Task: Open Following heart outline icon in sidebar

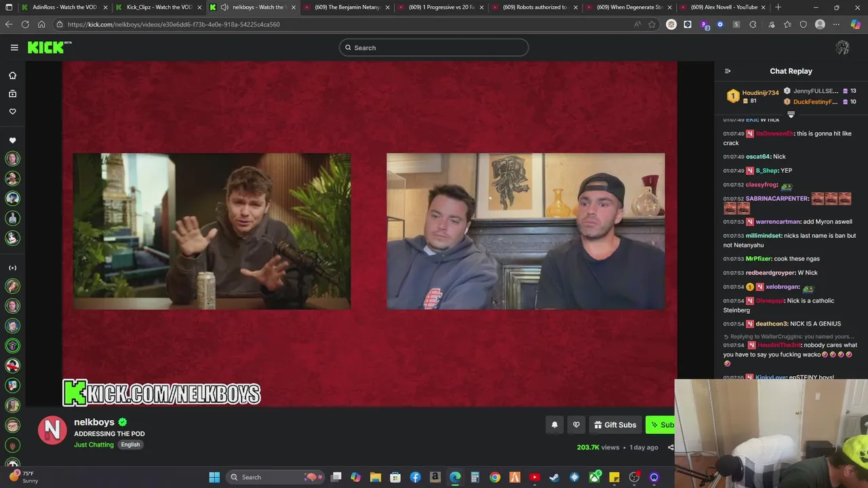Action: [x=12, y=111]
